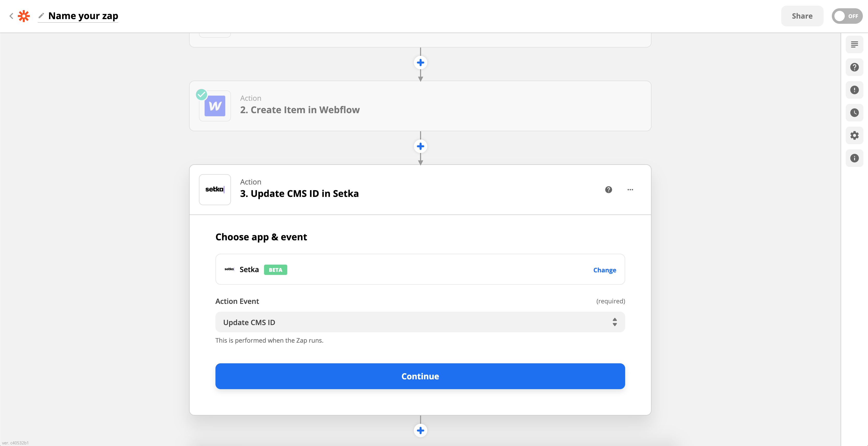The width and height of the screenshot is (868, 446).
Task: Open the Zap notes panel icon
Action: point(855,44)
